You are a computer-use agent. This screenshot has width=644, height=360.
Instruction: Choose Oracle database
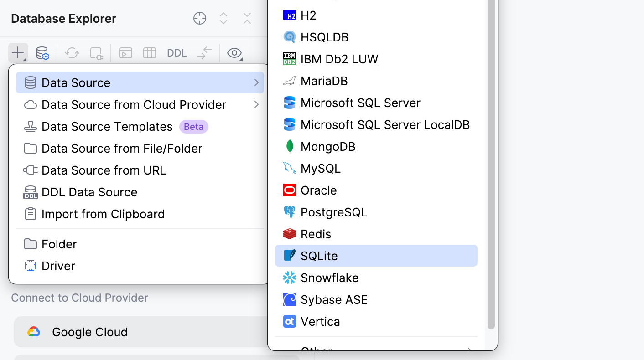tap(376, 190)
